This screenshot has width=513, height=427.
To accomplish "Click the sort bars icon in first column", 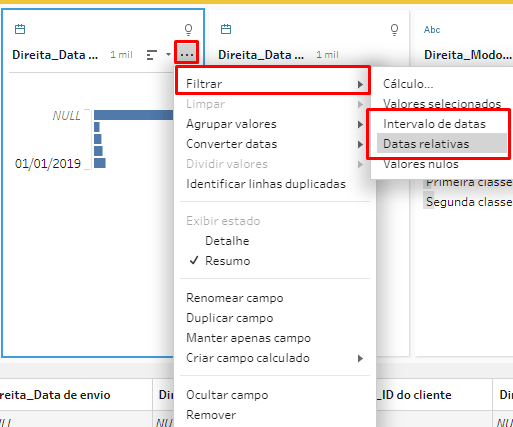I will [x=152, y=55].
